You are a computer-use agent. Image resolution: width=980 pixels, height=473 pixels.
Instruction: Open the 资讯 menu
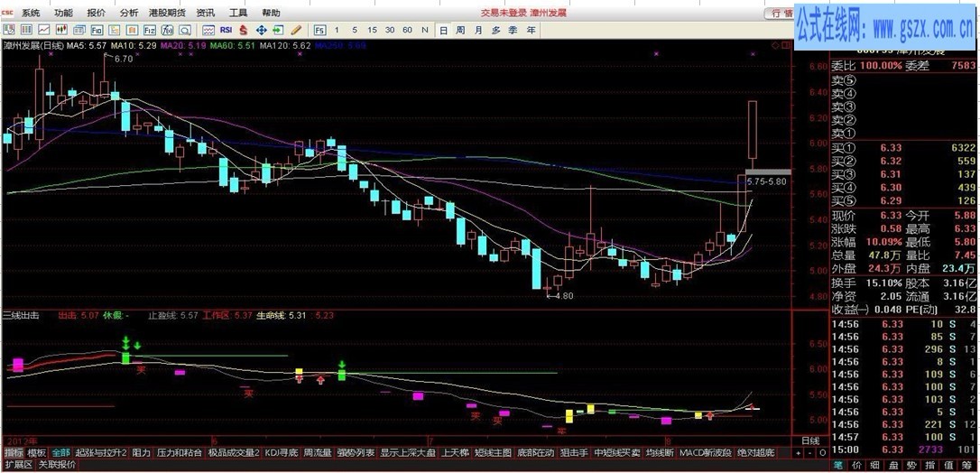206,13
